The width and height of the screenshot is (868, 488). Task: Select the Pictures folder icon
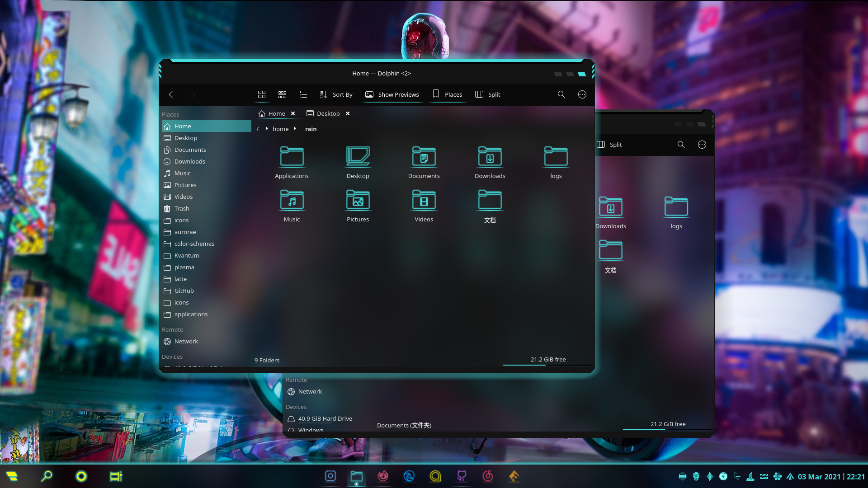358,206
